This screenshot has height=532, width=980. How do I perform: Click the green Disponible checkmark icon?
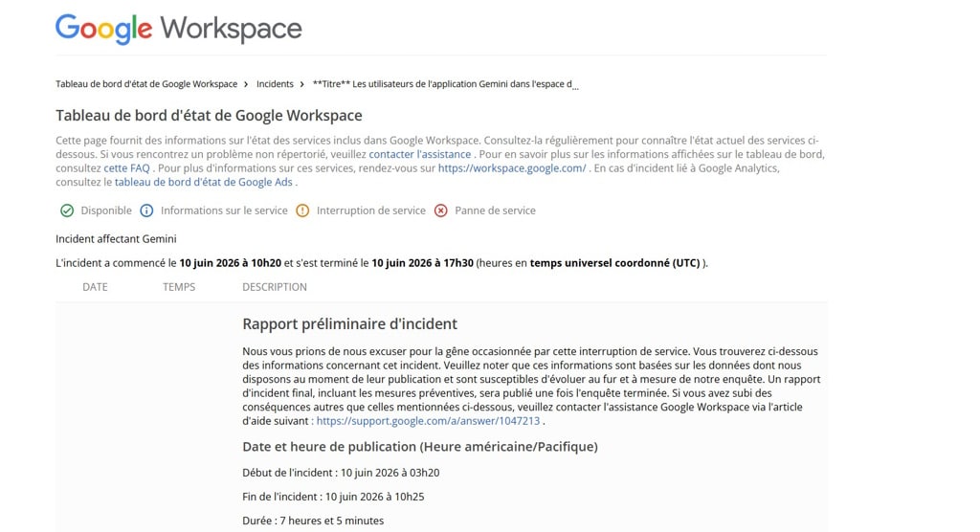[x=67, y=211]
